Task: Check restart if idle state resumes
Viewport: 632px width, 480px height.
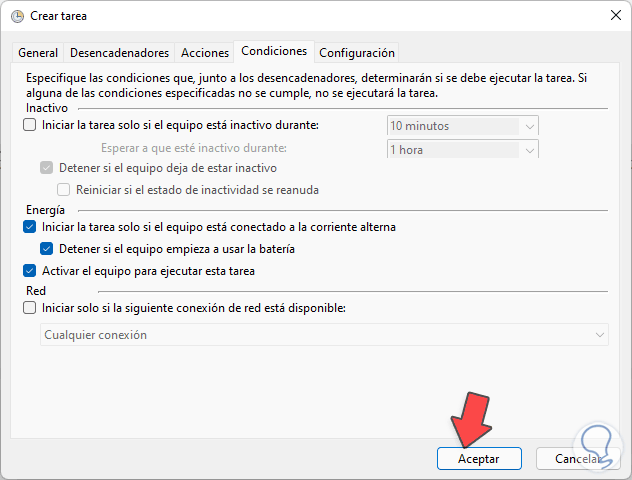Action: click(x=64, y=190)
